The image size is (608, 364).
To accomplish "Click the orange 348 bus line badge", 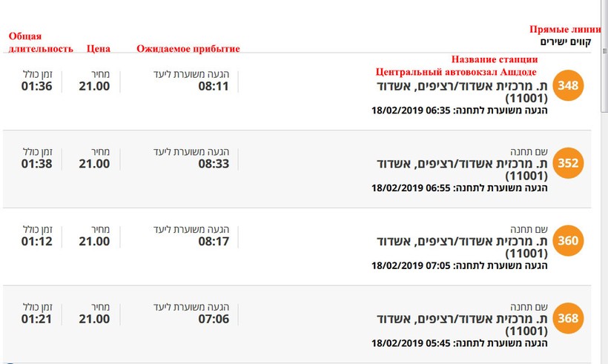I will pyautogui.click(x=569, y=86).
